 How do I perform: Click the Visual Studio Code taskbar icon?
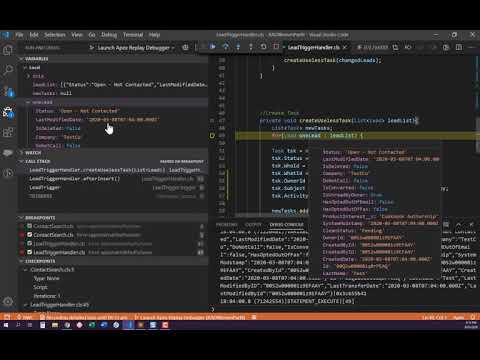coord(128,325)
